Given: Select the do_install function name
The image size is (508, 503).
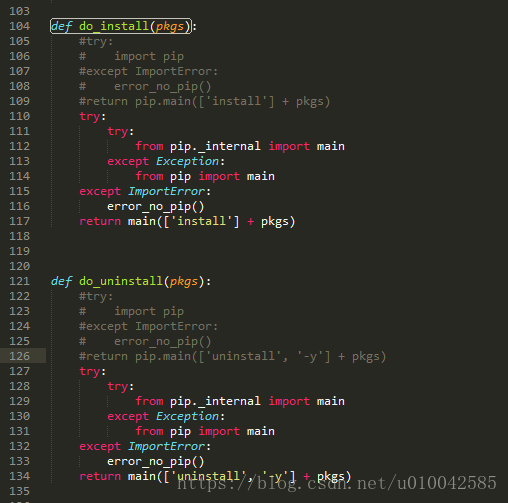Looking at the screenshot, I should pos(114,26).
